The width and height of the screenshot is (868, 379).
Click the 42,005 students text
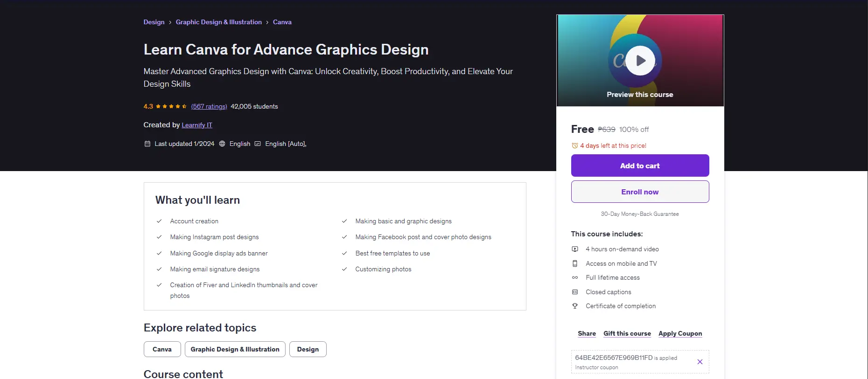(x=254, y=106)
